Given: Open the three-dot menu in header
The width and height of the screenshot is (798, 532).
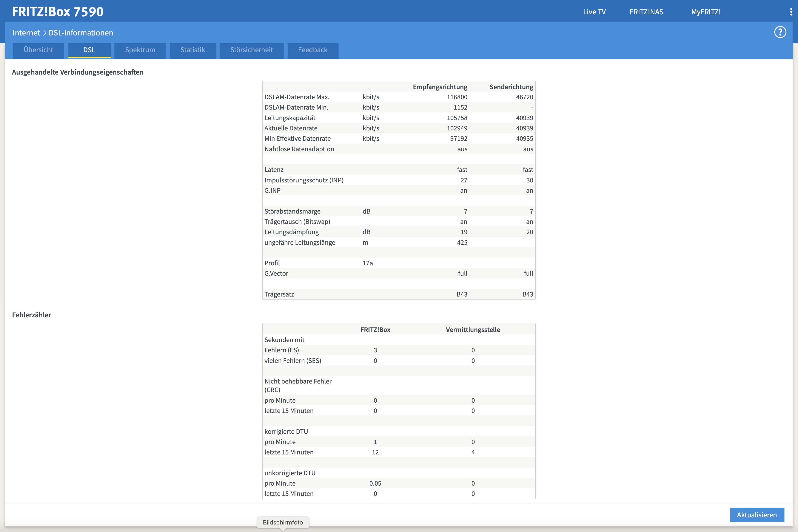Looking at the screenshot, I should coord(791,12).
